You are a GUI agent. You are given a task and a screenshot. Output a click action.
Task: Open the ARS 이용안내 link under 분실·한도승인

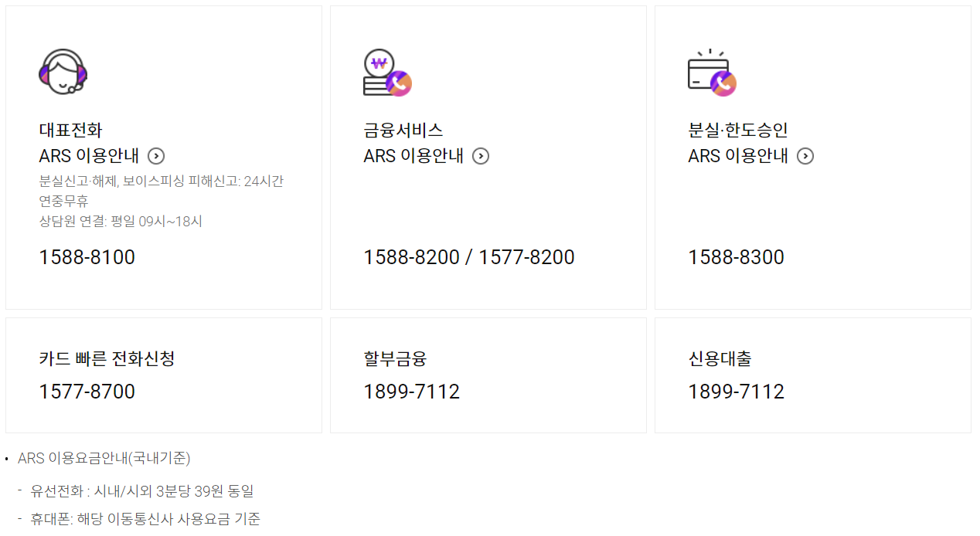pos(738,156)
